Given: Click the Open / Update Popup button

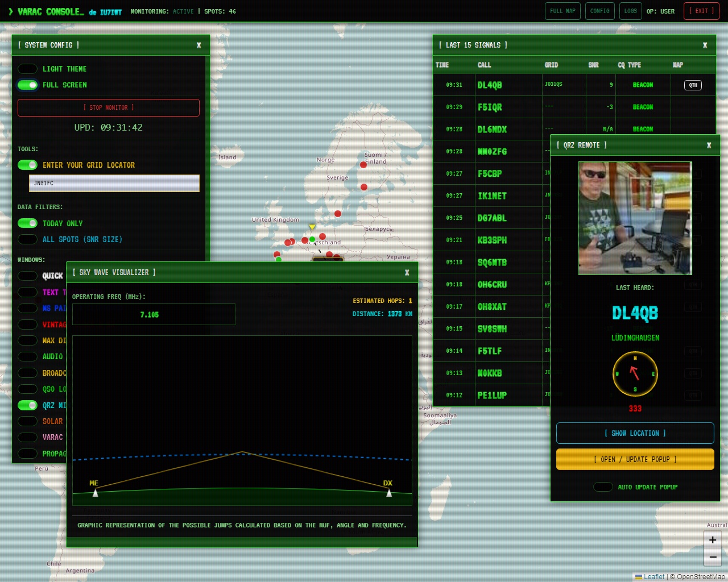Looking at the screenshot, I should pos(635,459).
